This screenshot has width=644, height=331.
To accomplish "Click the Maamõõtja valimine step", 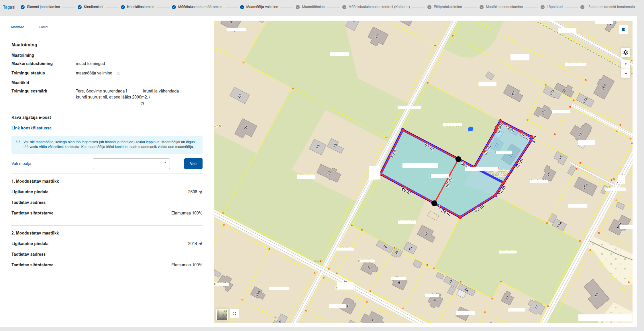I will coord(262,7).
